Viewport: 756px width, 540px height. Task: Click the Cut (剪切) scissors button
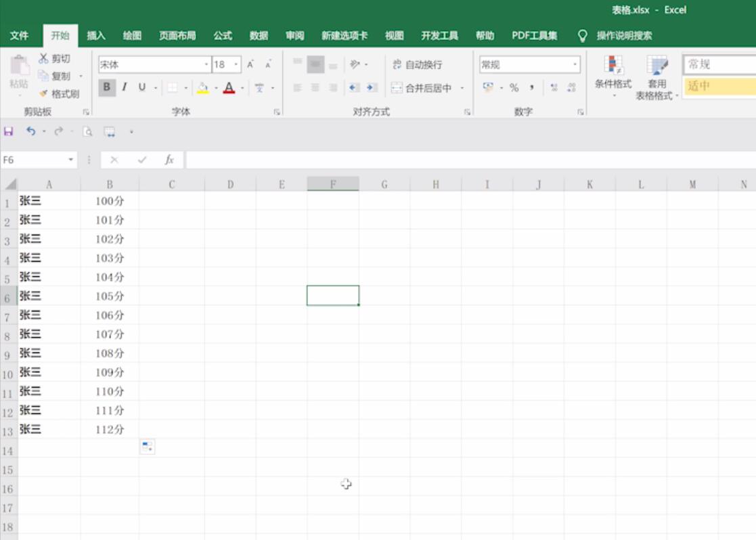pos(54,58)
